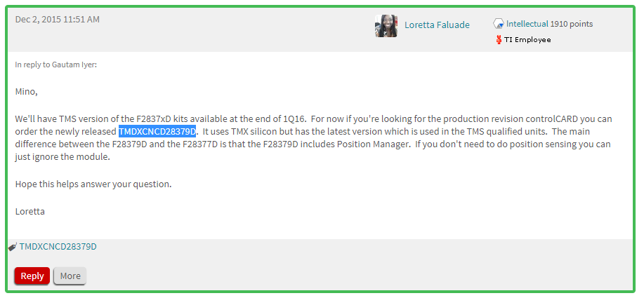Click the 1910 points text
Screen dimensions: 644x298
point(572,24)
